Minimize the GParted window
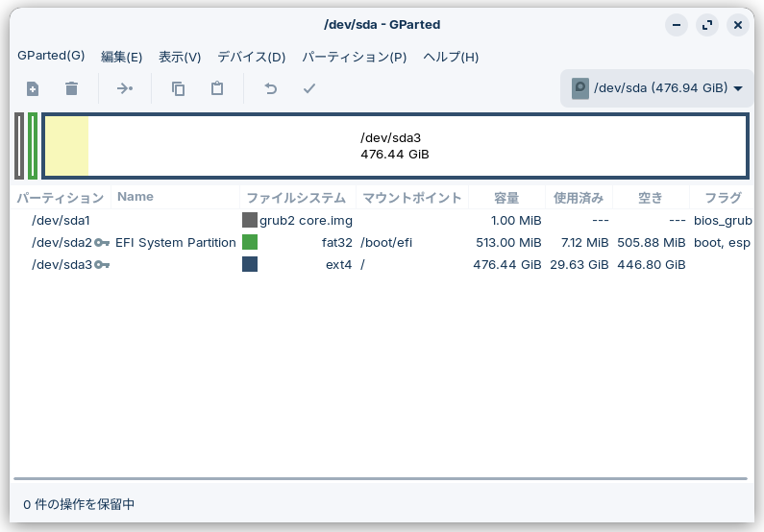 (677, 25)
